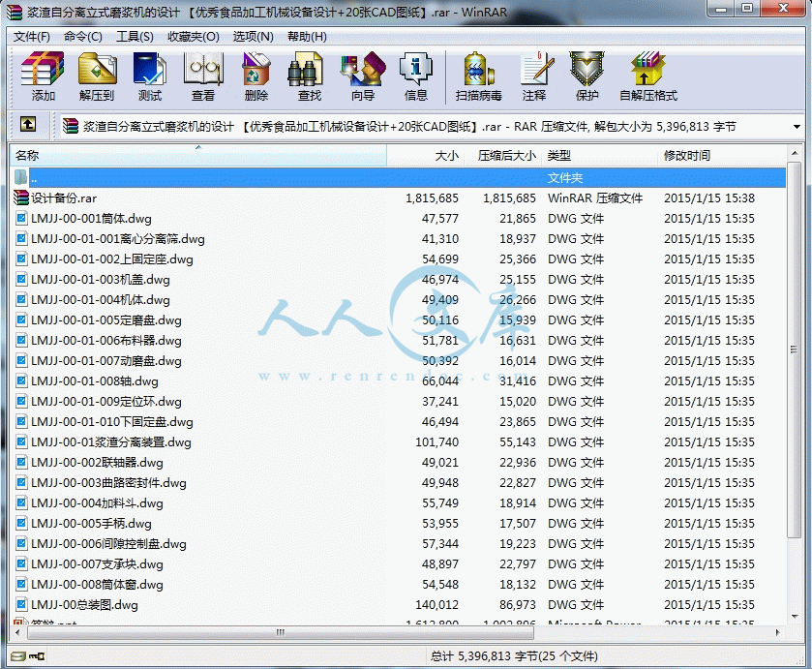Click the size value 1,815,685 for 设计备份.rar
The height and width of the screenshot is (669, 812).
pos(432,198)
